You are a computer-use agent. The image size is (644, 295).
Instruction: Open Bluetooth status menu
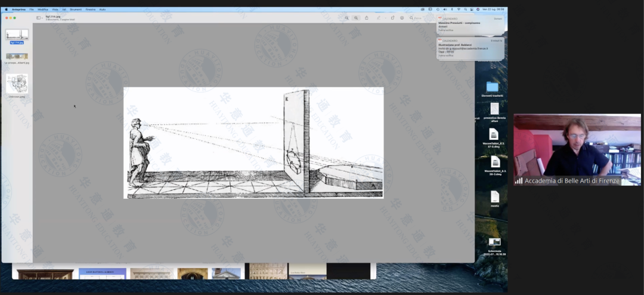pos(452,9)
